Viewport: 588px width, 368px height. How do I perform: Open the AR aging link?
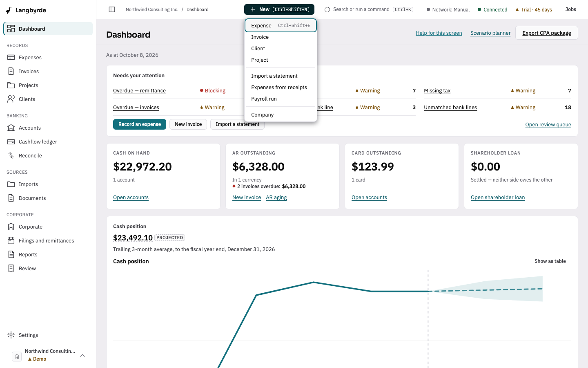(x=276, y=197)
